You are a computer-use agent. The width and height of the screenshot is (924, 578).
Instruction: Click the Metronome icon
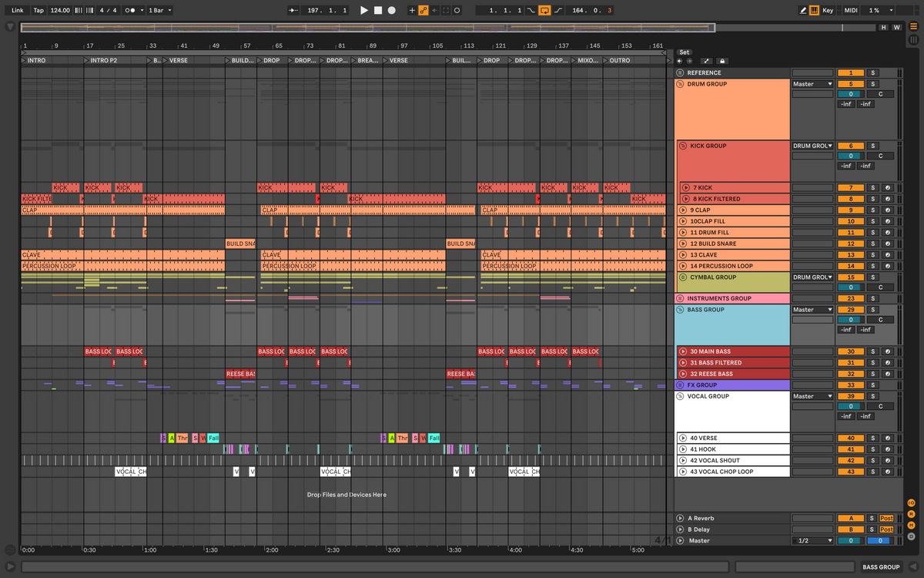click(x=130, y=11)
